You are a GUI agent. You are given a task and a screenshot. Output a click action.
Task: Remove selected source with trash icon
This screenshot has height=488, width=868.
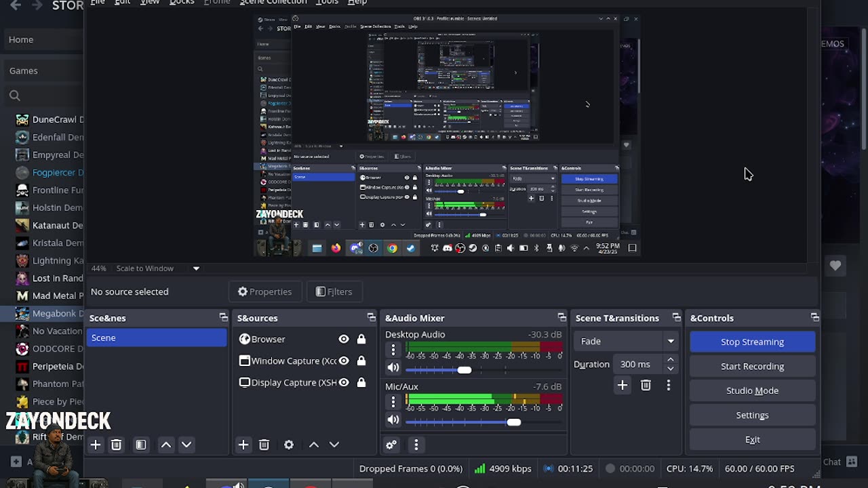pyautogui.click(x=264, y=445)
